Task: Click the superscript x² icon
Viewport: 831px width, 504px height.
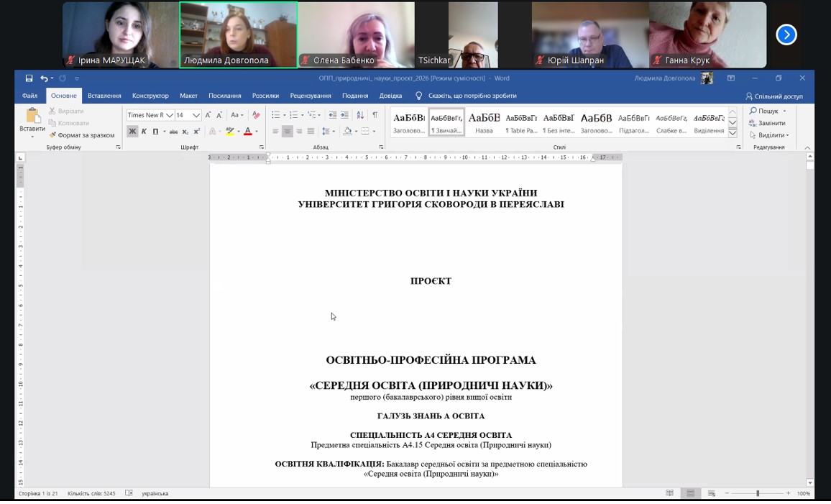Action: coord(196,132)
